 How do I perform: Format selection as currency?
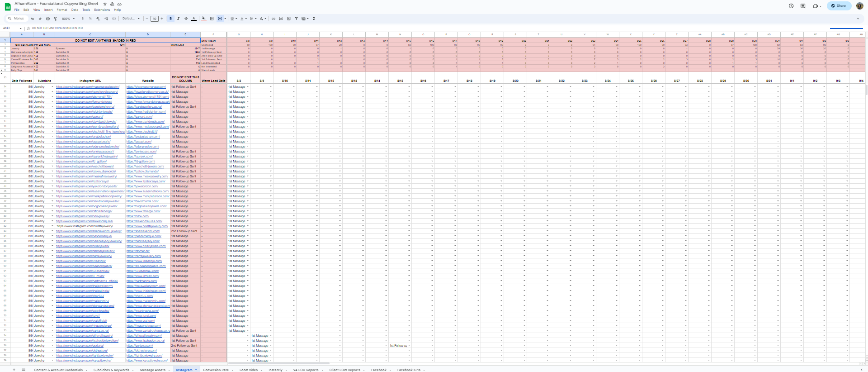click(x=83, y=19)
